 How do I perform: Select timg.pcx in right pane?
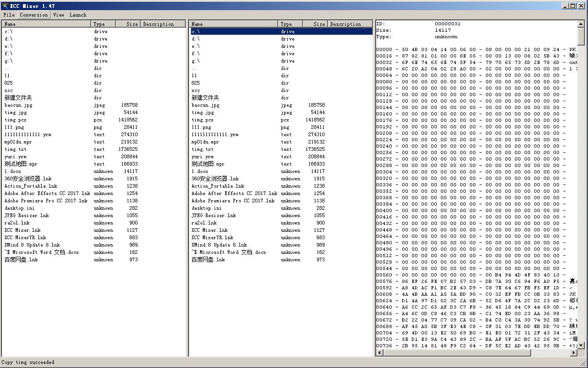tap(203, 120)
